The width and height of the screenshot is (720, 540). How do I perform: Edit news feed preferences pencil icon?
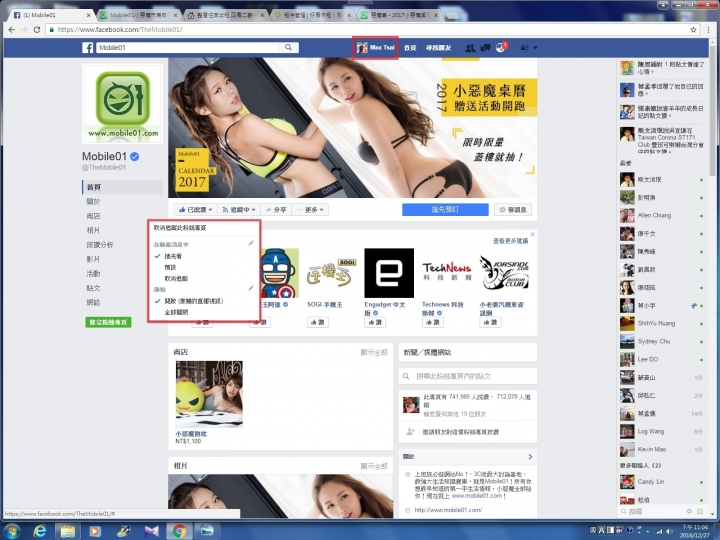pos(251,243)
